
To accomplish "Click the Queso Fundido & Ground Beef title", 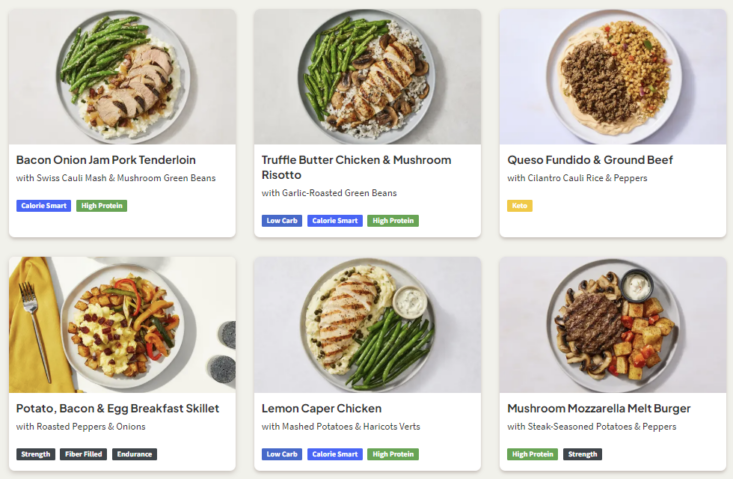I will [590, 160].
